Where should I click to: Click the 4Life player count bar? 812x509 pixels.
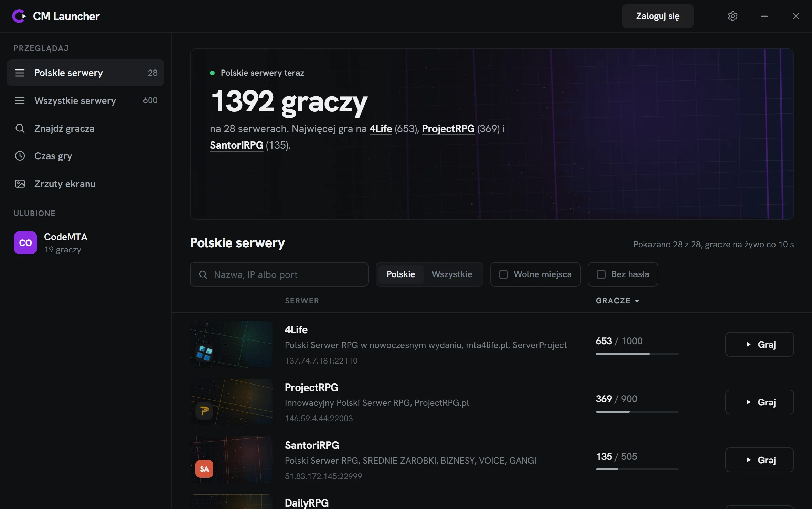tap(637, 354)
